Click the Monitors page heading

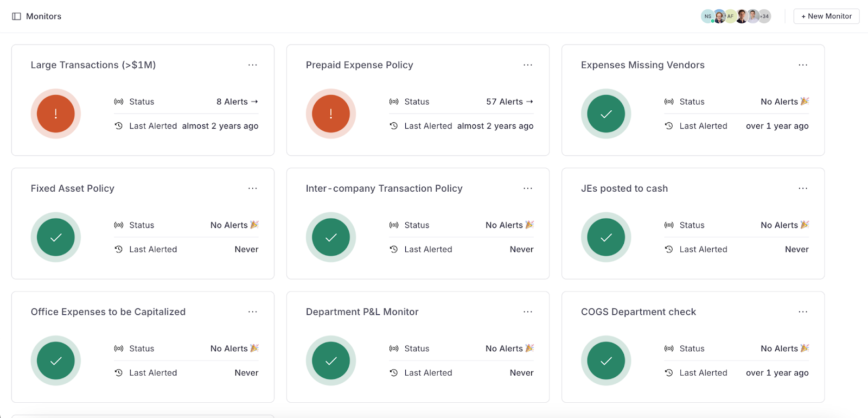44,16
